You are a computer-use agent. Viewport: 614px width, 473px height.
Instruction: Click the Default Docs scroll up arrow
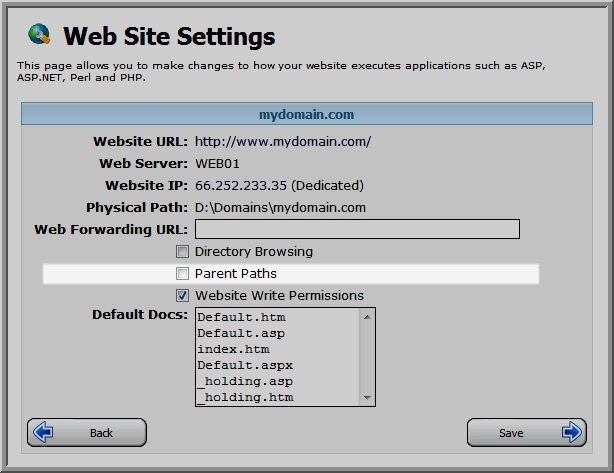point(367,317)
